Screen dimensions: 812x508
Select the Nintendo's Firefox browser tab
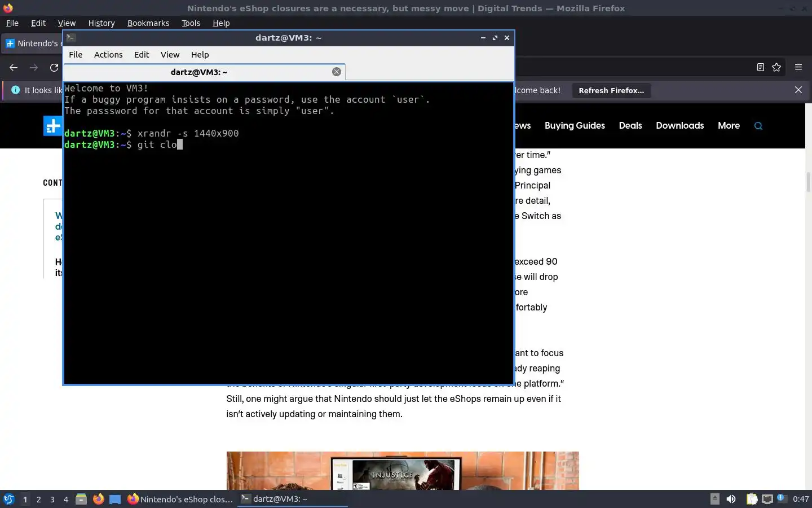pyautogui.click(x=33, y=43)
